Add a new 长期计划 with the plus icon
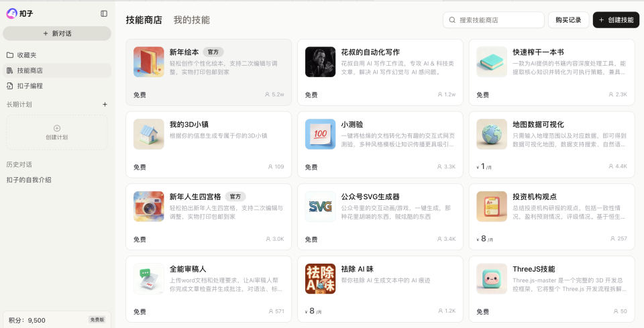644x328 pixels. pos(105,104)
